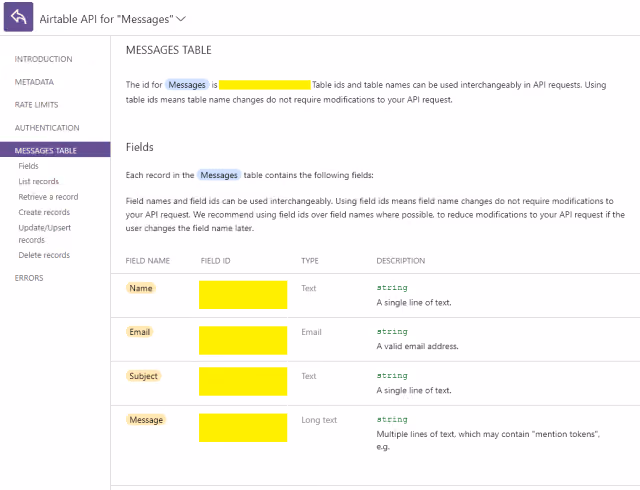Open the Authentication section
The image size is (640, 490).
47,128
